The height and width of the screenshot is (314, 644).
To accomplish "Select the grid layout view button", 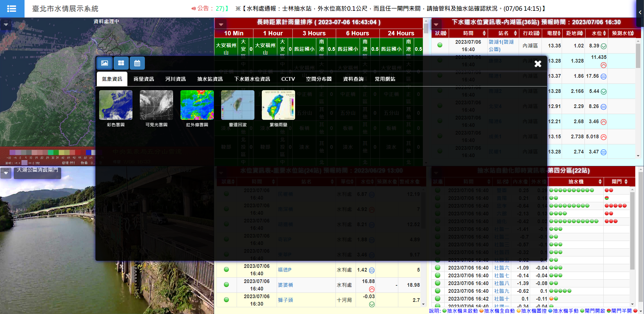I will pos(121,63).
